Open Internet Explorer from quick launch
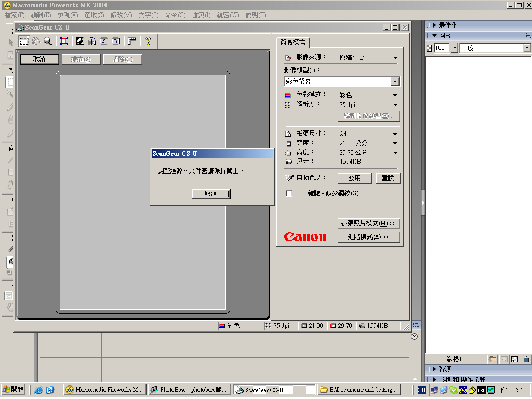The width and height of the screenshot is (532, 399). pos(38,390)
